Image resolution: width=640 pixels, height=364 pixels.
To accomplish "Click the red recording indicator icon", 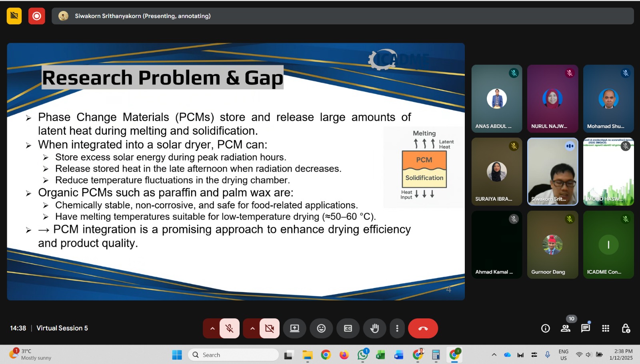I will coord(36,16).
